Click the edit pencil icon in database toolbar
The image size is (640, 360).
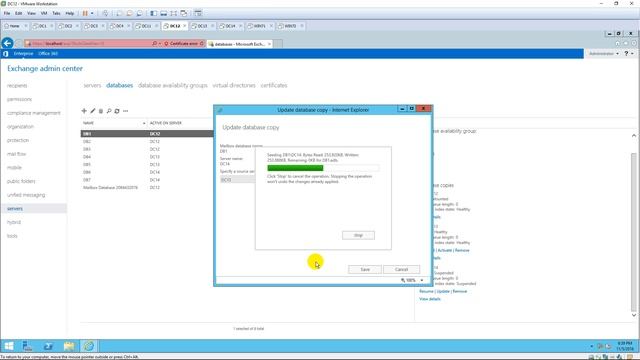pyautogui.click(x=93, y=111)
